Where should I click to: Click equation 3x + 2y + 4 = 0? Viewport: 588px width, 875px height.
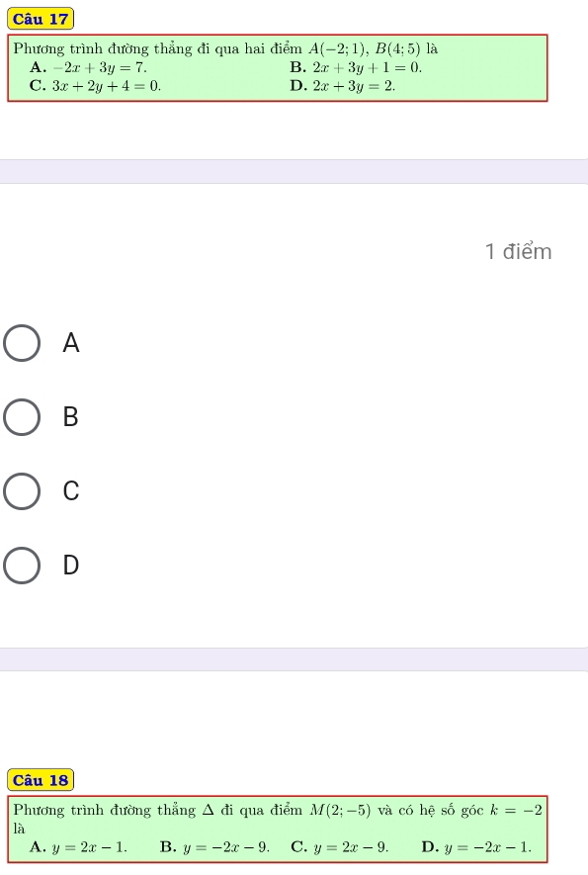106,86
